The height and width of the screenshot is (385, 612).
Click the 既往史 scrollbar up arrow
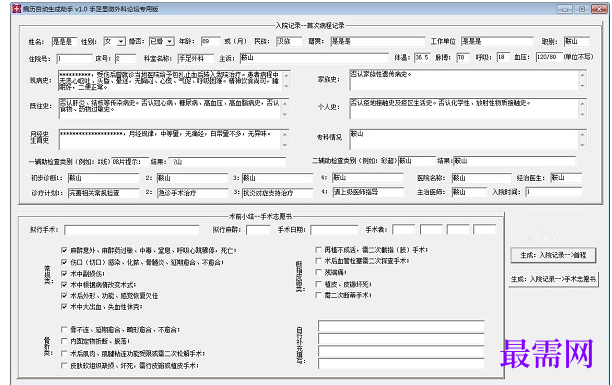click(x=285, y=103)
